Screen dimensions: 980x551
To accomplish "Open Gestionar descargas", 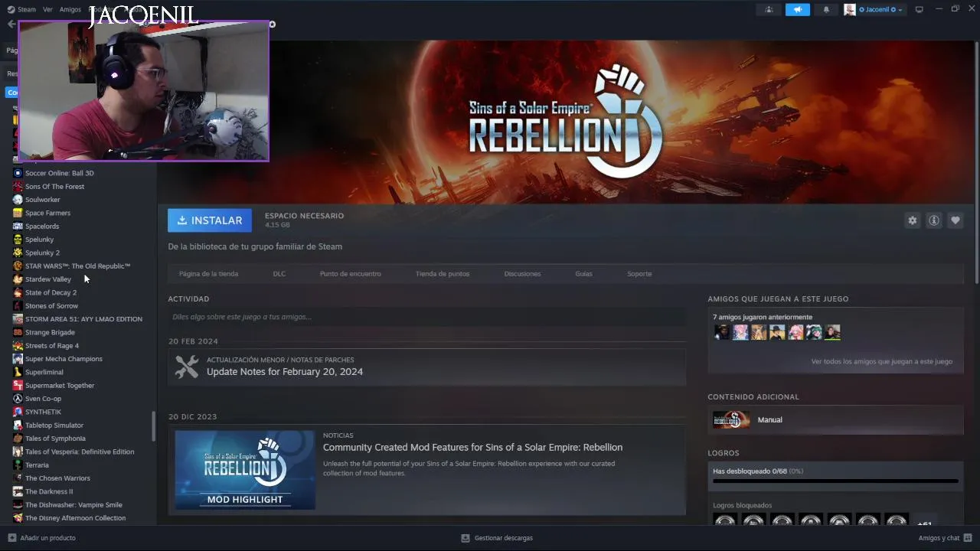I will tap(497, 538).
